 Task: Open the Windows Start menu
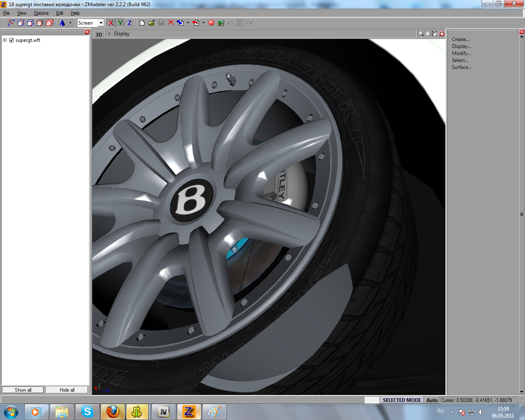tap(11, 412)
